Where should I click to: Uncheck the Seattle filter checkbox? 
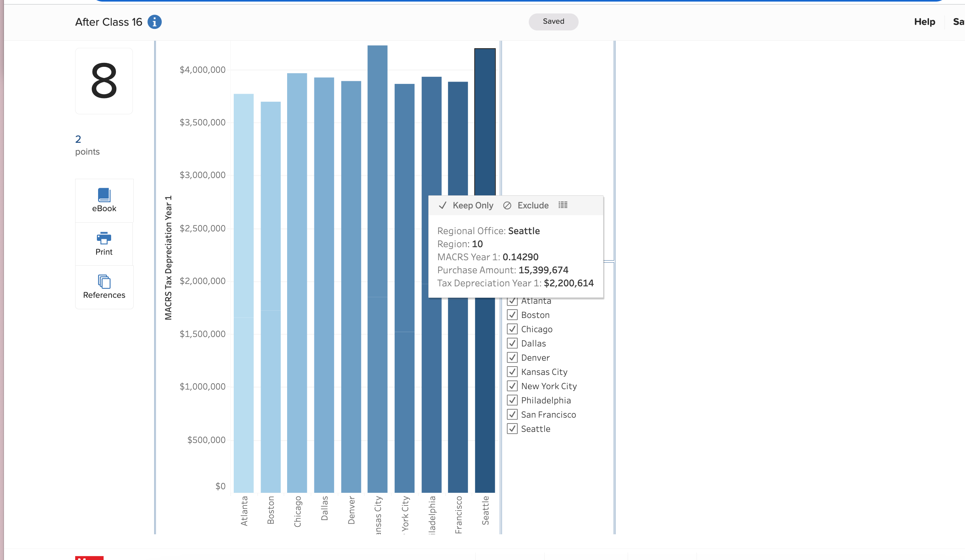point(512,429)
